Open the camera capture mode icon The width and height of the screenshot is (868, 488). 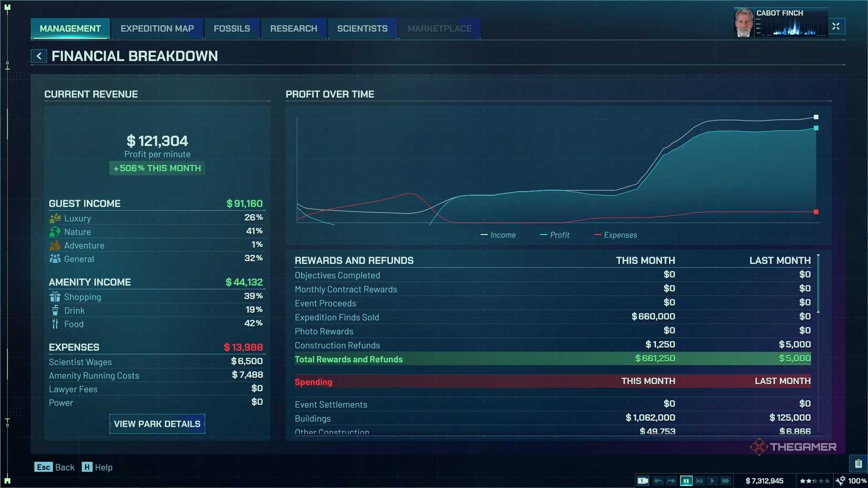[x=642, y=480]
